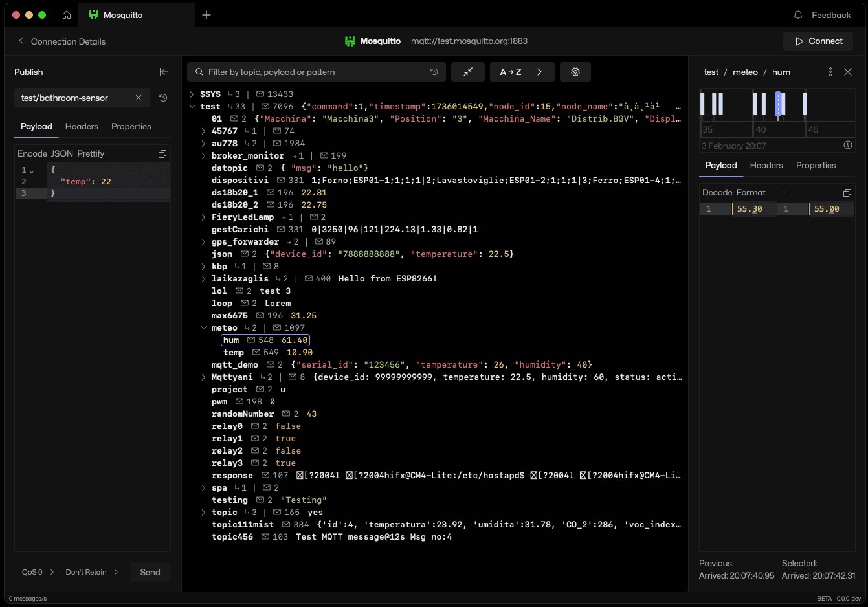868x607 pixels.
Task: Open the three-dot menu for test/meteo/hum
Action: point(830,72)
